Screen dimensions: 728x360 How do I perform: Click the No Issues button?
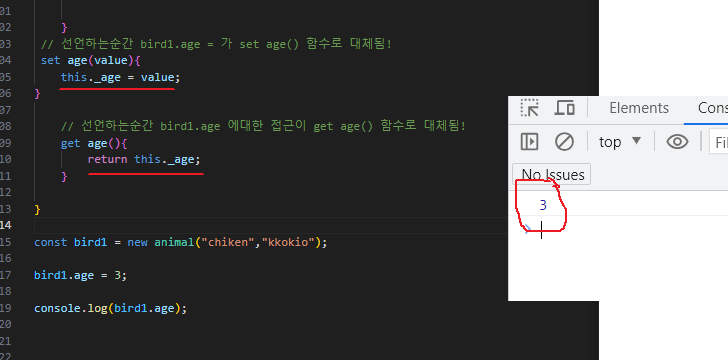(552, 174)
